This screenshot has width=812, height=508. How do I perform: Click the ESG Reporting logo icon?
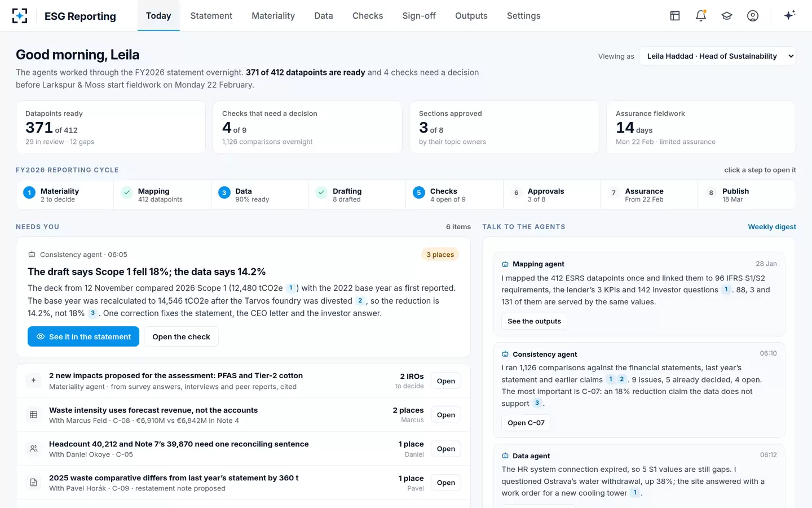[20, 16]
